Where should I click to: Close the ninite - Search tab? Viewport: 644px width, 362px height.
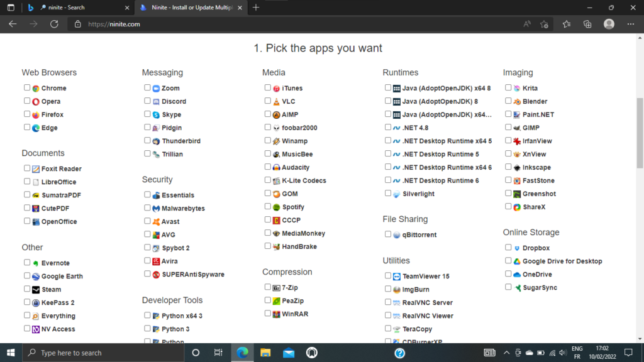[127, 8]
